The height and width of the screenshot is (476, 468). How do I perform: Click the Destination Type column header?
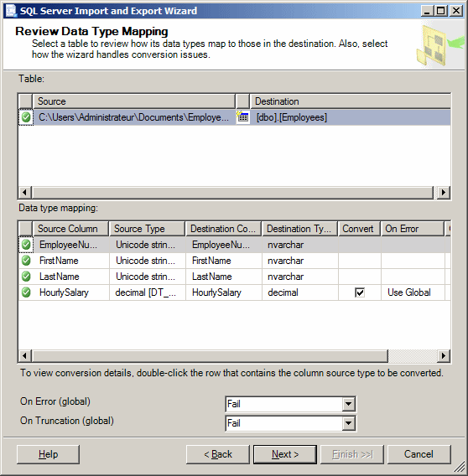tap(299, 229)
